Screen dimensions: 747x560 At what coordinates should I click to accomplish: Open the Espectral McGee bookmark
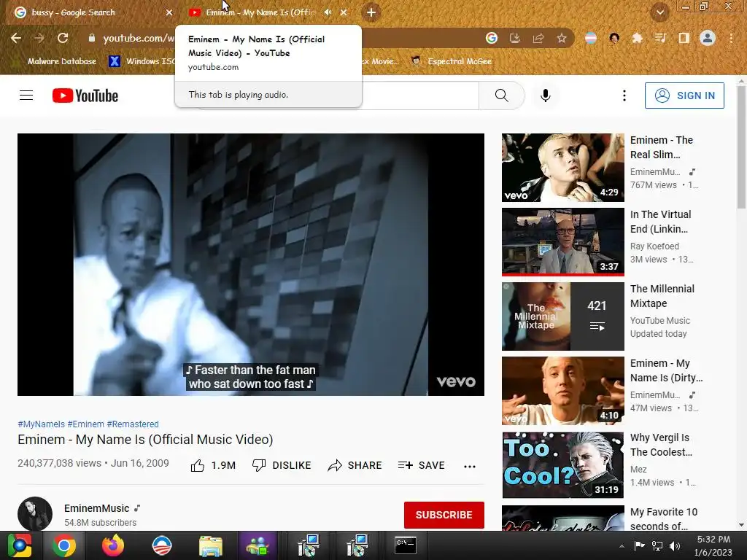452,61
